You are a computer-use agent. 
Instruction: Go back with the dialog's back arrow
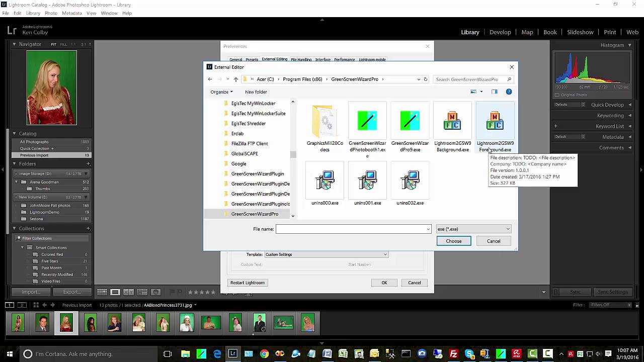tap(210, 79)
